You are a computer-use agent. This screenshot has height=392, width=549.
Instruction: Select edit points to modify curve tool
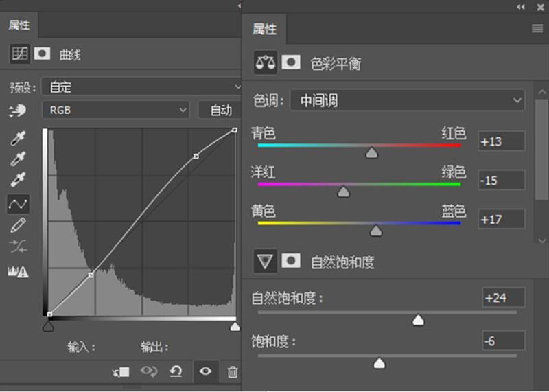tap(19, 203)
